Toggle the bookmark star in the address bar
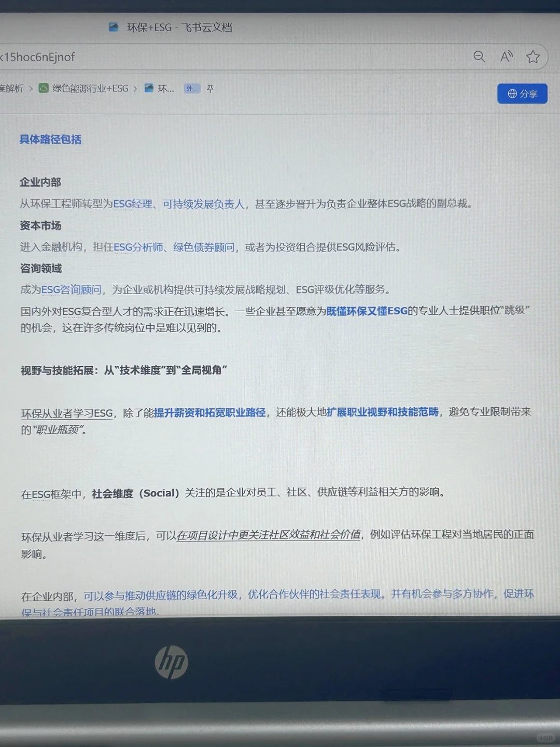Viewport: 560px width, 747px height. [533, 57]
